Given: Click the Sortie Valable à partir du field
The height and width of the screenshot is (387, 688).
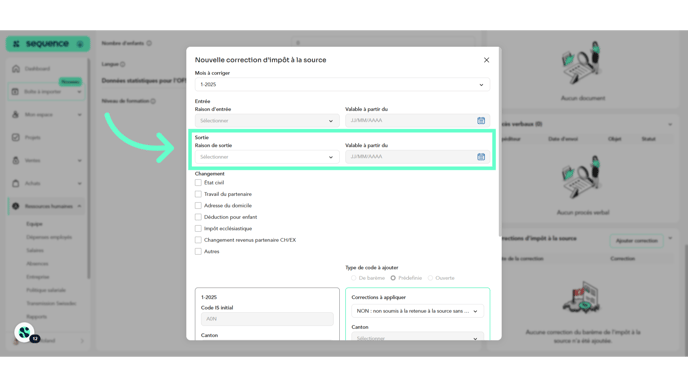Looking at the screenshot, I should 417,157.
